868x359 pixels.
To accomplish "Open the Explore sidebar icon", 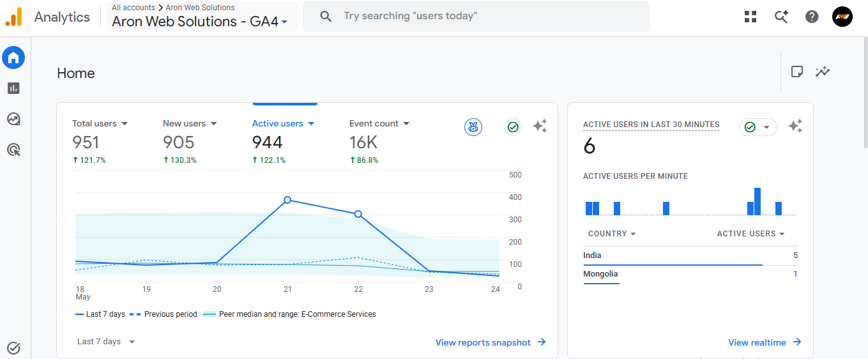I will [13, 119].
